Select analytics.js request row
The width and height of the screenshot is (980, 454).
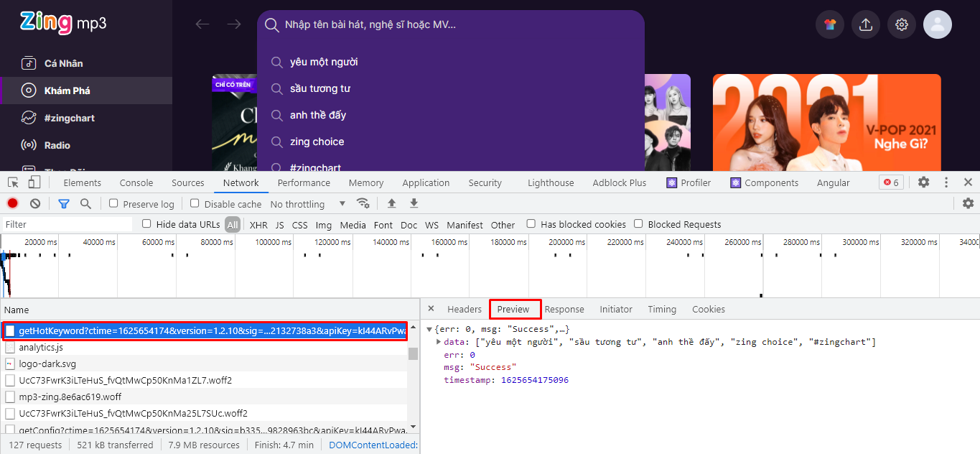205,347
